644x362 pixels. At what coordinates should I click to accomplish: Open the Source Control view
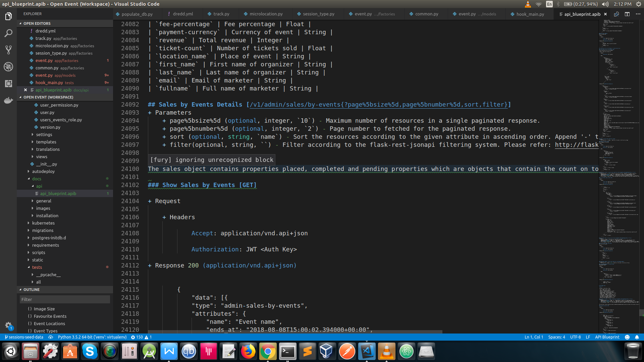[x=8, y=50]
